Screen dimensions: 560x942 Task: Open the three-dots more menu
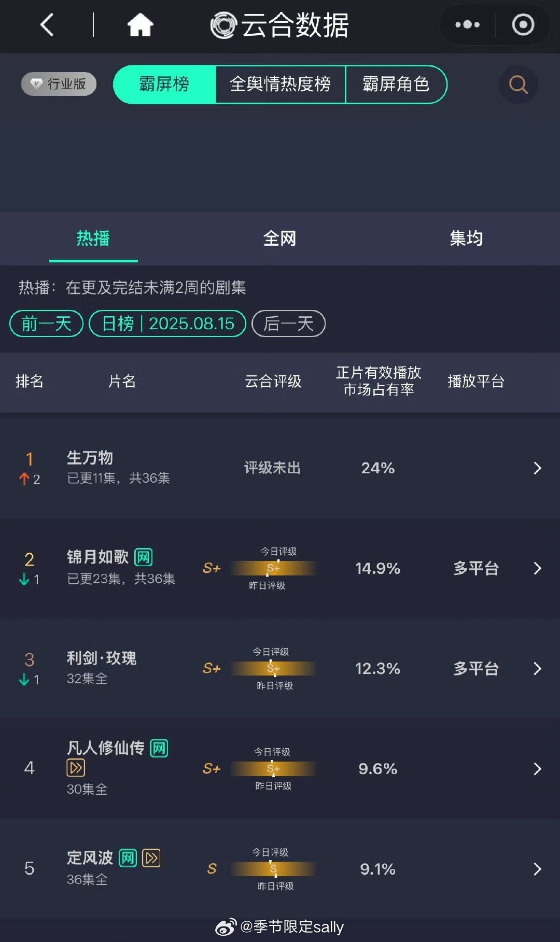pyautogui.click(x=467, y=24)
